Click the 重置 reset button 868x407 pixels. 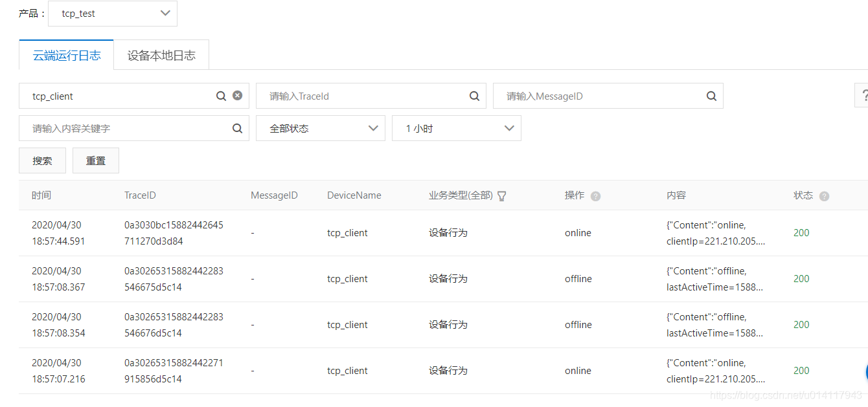pyautogui.click(x=96, y=160)
